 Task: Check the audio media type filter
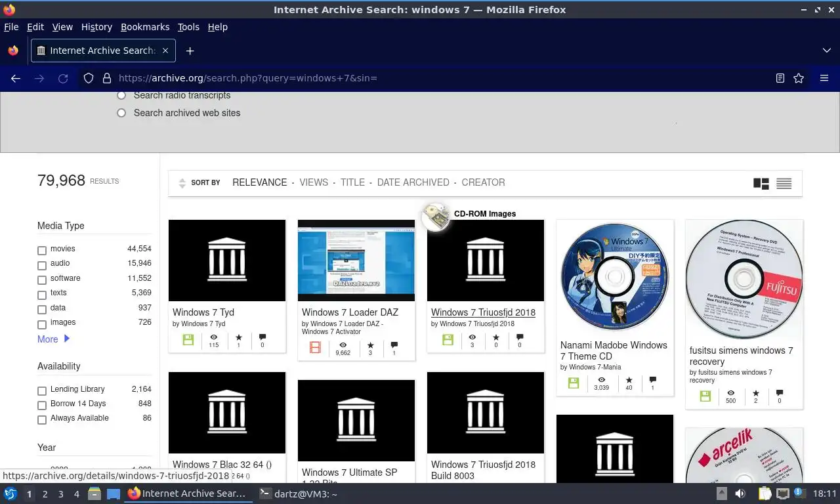click(42, 265)
